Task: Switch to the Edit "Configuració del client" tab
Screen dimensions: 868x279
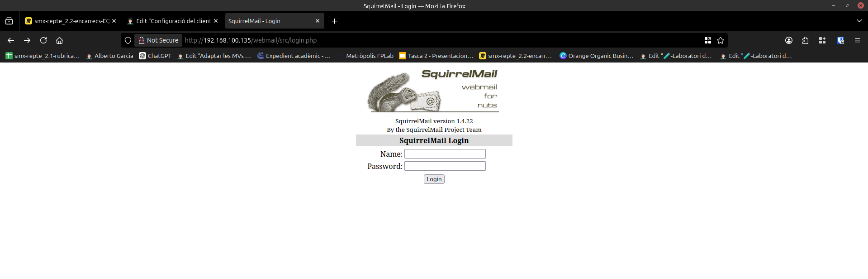Action: tap(170, 21)
